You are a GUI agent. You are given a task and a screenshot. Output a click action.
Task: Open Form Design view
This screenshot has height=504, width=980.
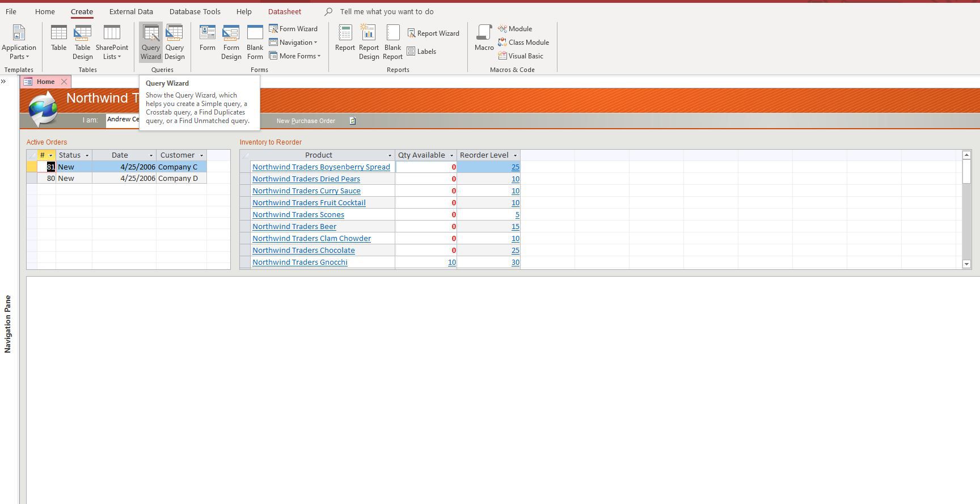(231, 43)
